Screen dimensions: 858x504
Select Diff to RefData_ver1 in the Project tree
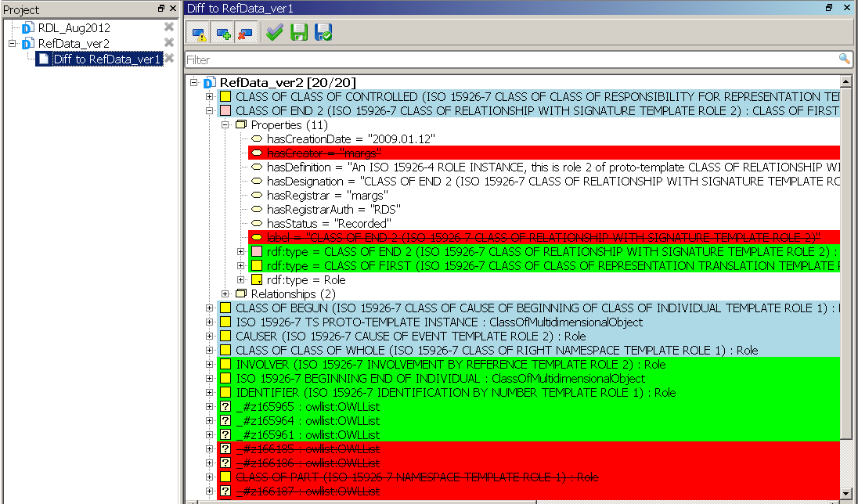[106, 59]
